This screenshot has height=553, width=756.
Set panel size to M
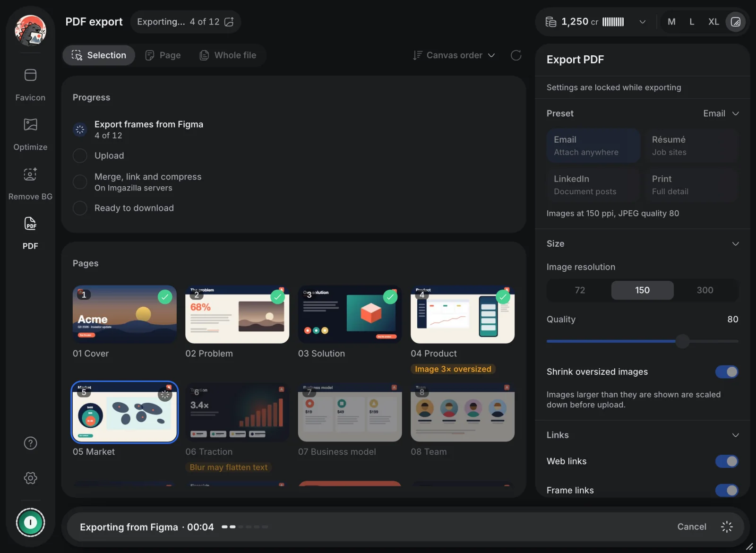coord(671,22)
